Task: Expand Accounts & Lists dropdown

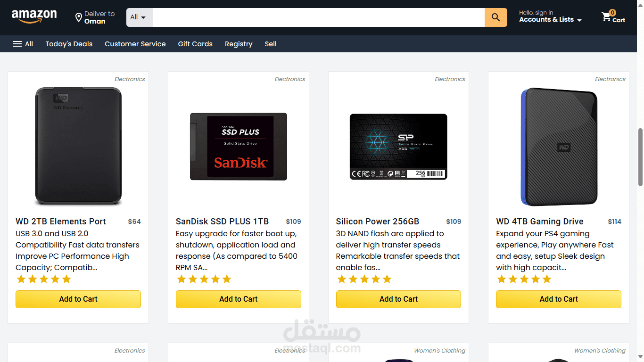Action: coord(550,20)
